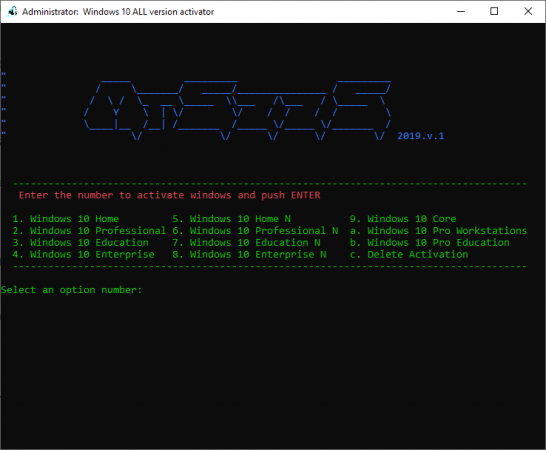Minimize the activator console window
This screenshot has width=546, height=450.
pos(461,11)
